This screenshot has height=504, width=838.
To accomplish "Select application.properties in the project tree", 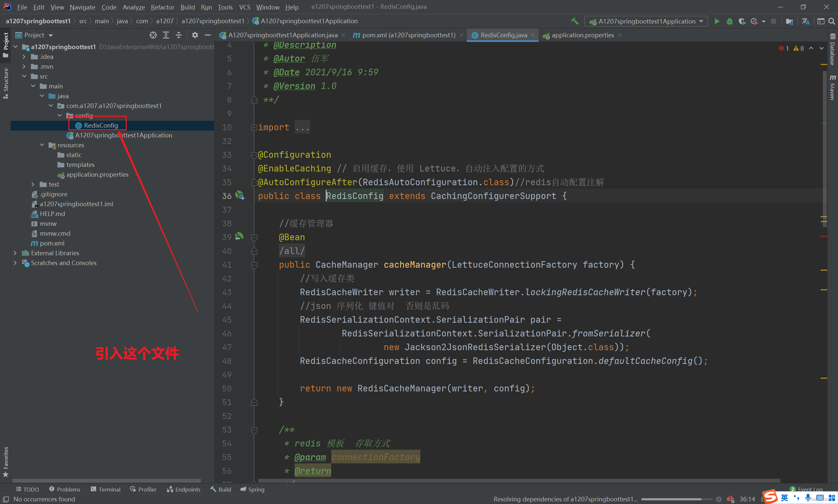I will point(97,174).
